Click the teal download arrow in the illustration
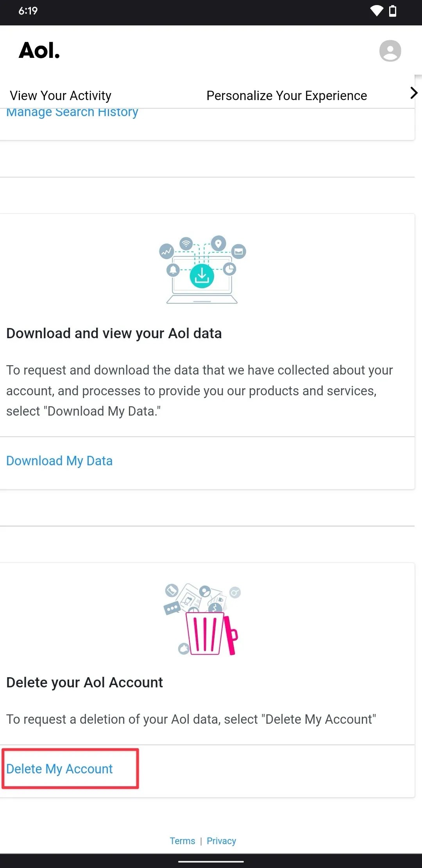This screenshot has width=422, height=868. click(x=202, y=275)
